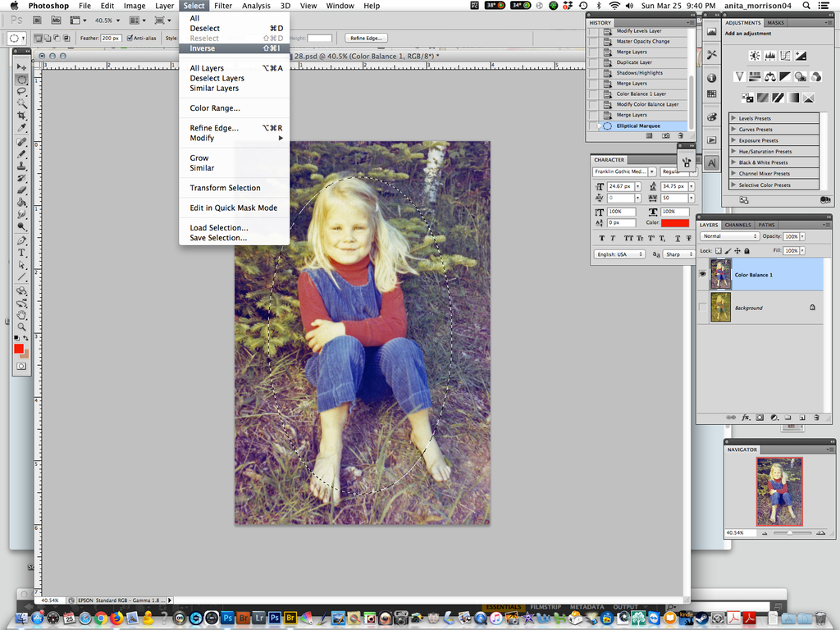Viewport: 840px width, 630px height.
Task: Show the Background layer visibility
Action: 702,306
